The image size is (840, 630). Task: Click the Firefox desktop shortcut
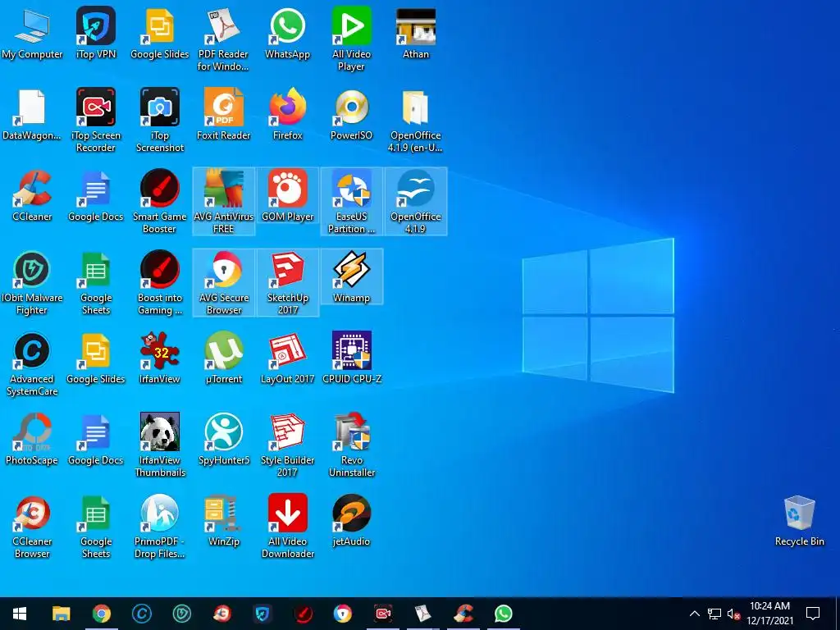[x=288, y=115]
